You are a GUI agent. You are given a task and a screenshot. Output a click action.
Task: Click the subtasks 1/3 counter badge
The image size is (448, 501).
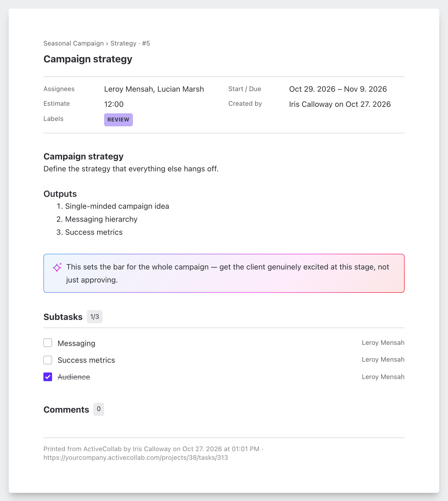95,317
